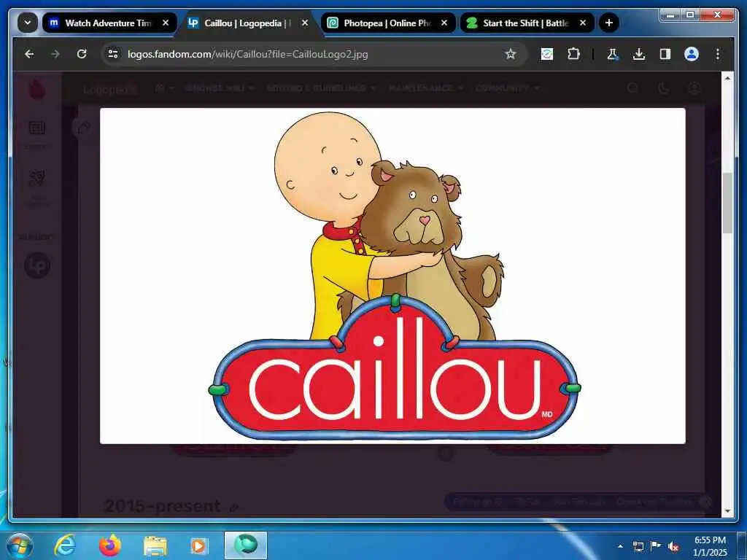Bookmark this page with the star
The width and height of the screenshot is (747, 560).
(510, 54)
